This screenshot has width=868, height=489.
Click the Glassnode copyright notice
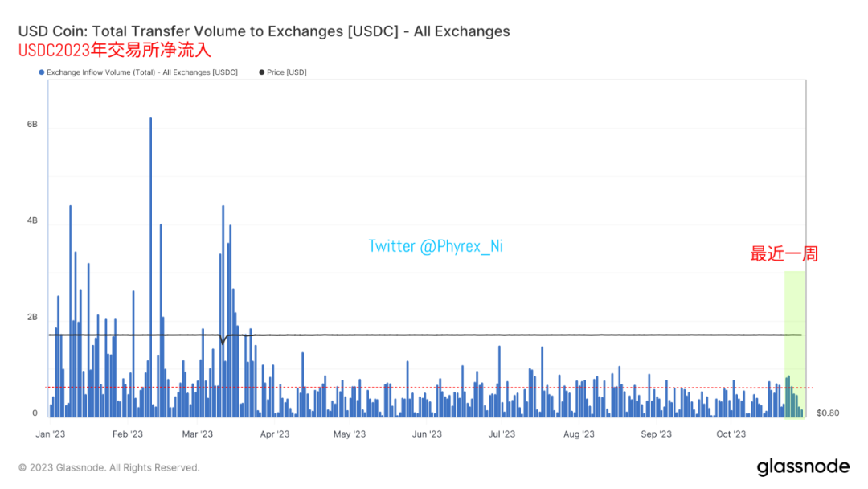pos(109,468)
